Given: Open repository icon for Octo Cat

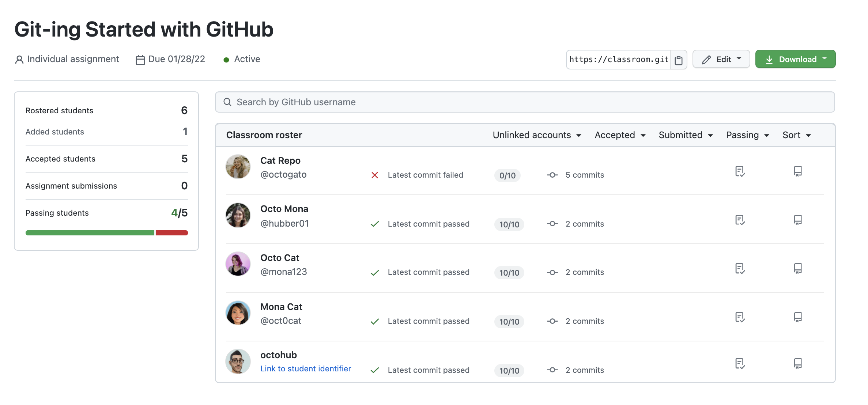Looking at the screenshot, I should pos(798,269).
